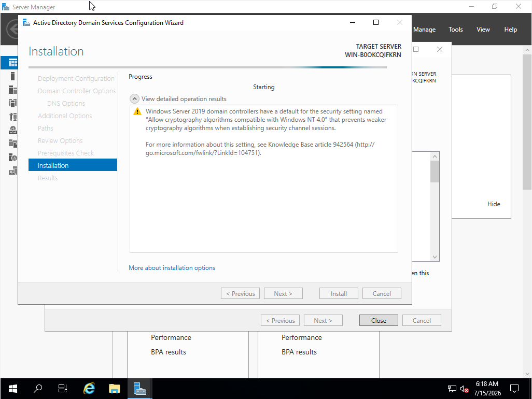
Task: Open the DNS globe-server sidebar icon
Action: point(12,130)
